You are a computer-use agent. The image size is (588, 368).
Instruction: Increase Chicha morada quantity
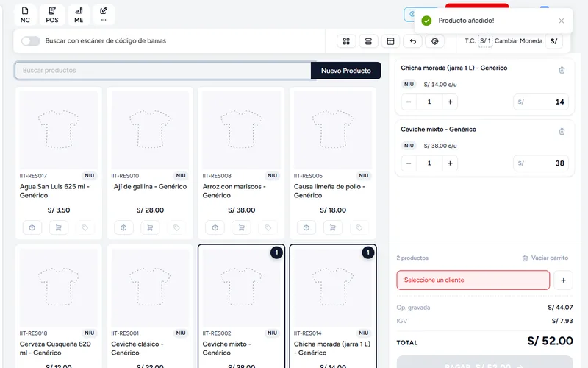click(450, 102)
